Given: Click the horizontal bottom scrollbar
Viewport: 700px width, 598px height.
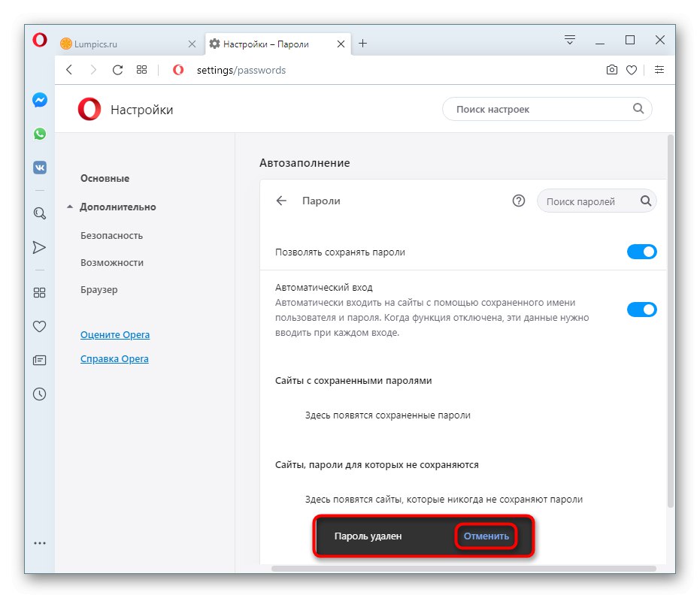Looking at the screenshot, I should 464,569.
